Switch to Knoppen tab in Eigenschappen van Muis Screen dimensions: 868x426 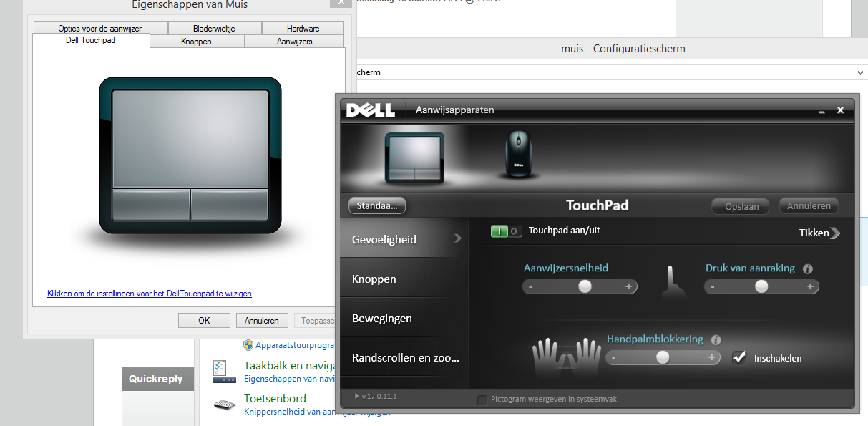(197, 42)
